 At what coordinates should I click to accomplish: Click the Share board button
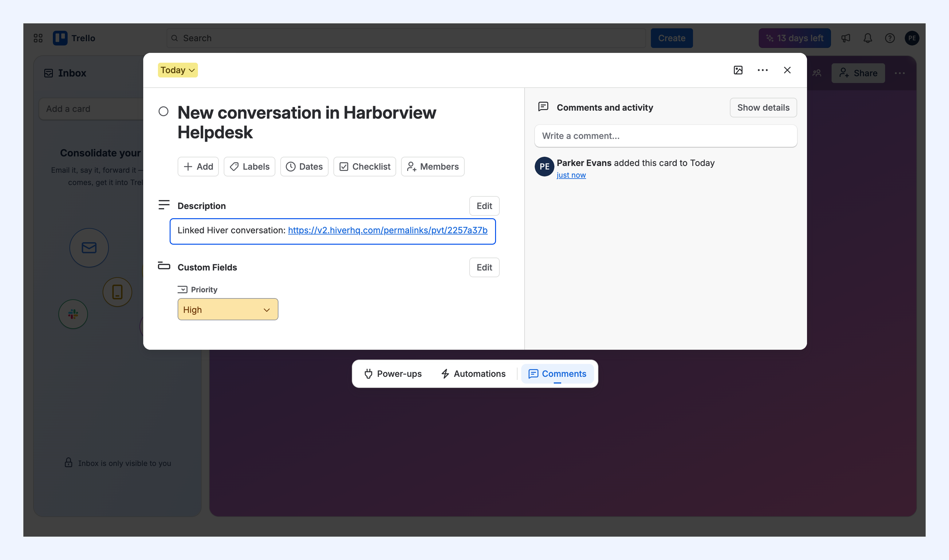(858, 73)
